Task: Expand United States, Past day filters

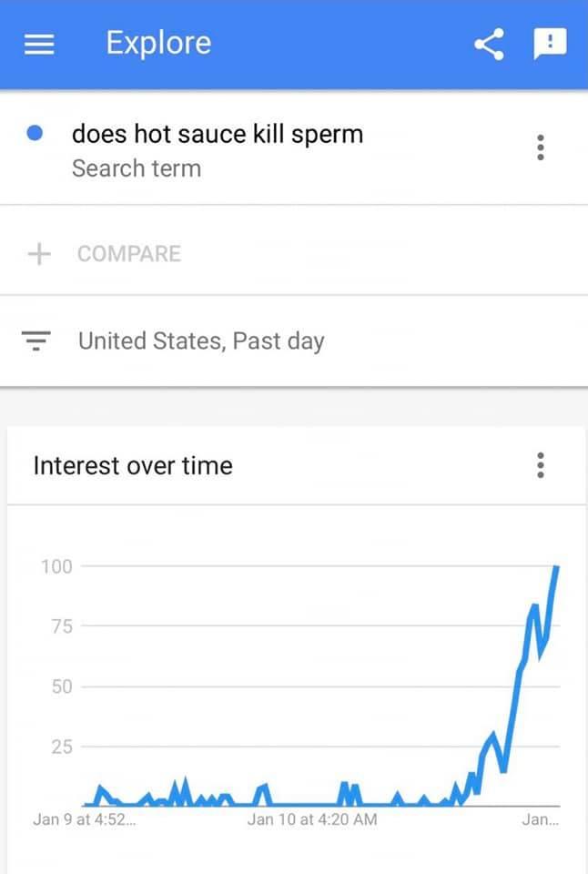Action: [x=201, y=341]
